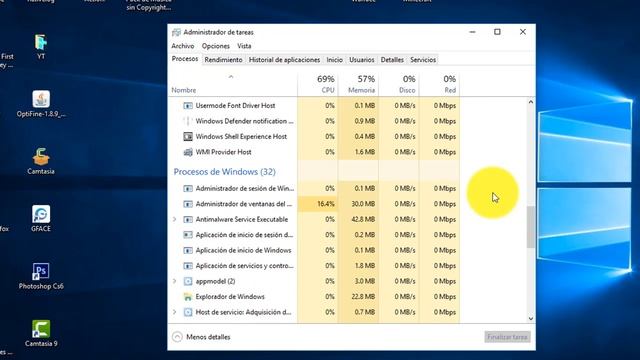Close the Administrador de tareas window

523,32
